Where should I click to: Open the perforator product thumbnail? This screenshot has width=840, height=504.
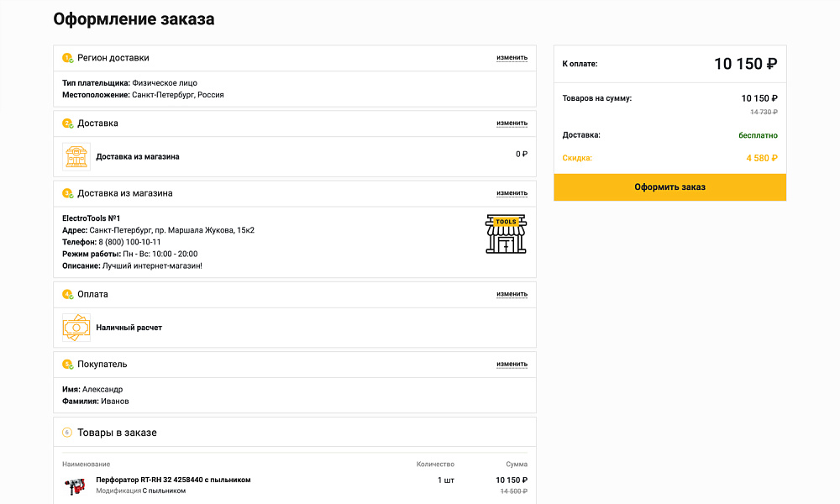(x=75, y=486)
